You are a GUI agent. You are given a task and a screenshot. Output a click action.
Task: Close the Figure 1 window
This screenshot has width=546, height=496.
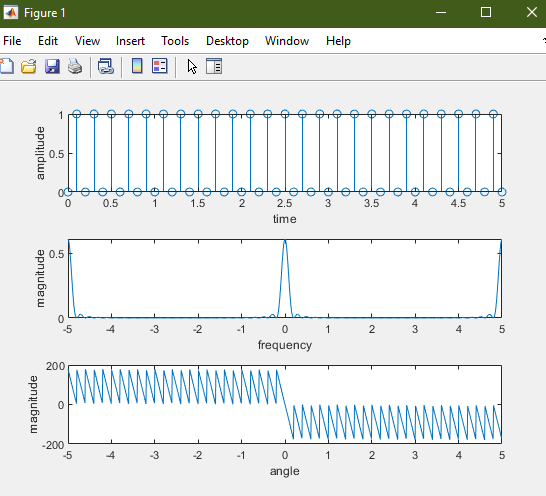pos(532,13)
